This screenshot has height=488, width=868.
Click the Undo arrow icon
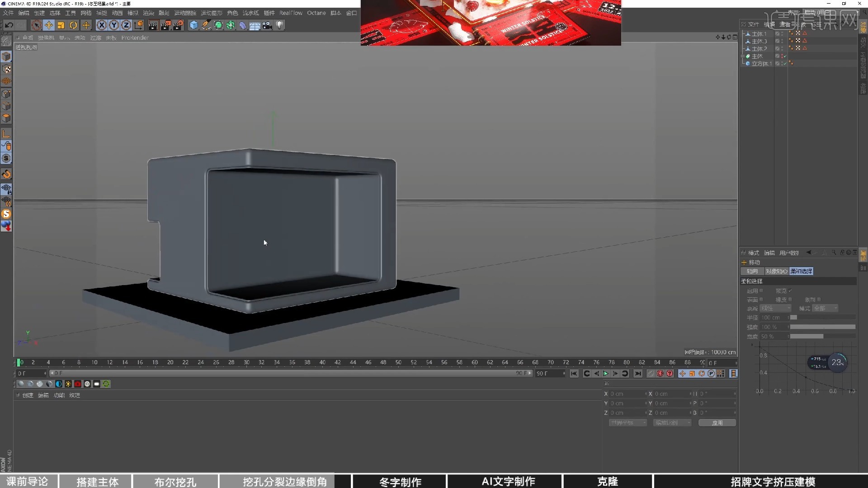(9, 25)
